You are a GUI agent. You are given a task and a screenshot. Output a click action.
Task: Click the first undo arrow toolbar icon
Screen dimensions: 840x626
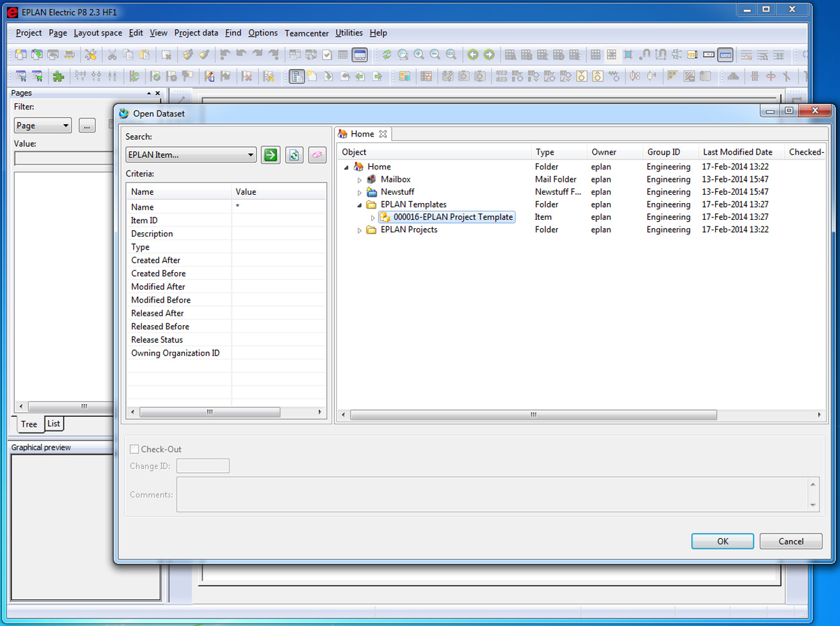pos(224,55)
